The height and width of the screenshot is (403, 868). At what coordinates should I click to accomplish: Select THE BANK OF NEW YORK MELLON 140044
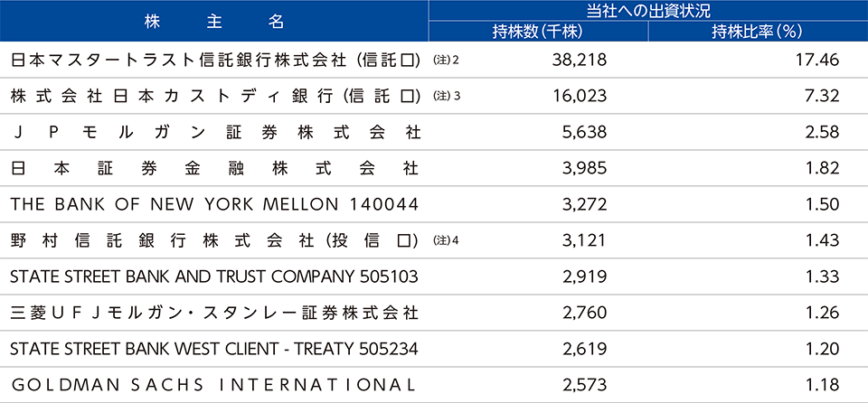coord(214,205)
